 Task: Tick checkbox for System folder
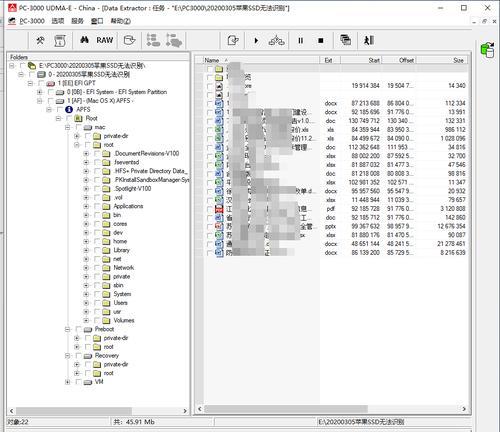[x=97, y=294]
